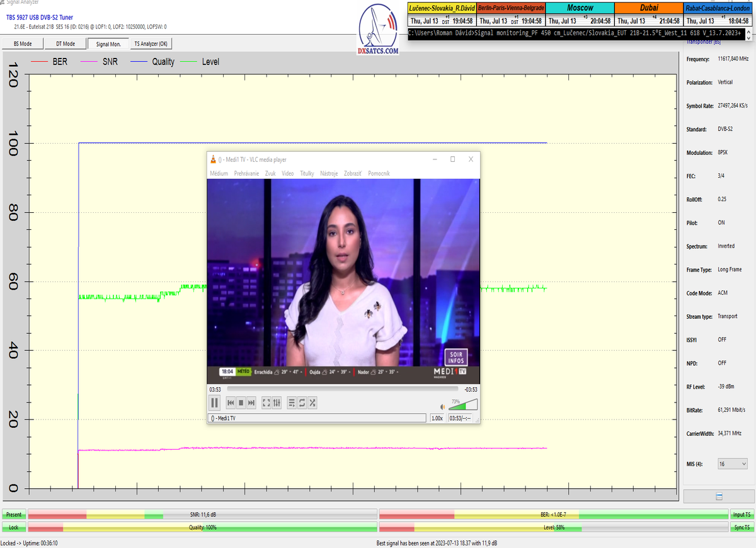The height and width of the screenshot is (548, 756).
Task: Skip to next media in VLC
Action: point(251,402)
